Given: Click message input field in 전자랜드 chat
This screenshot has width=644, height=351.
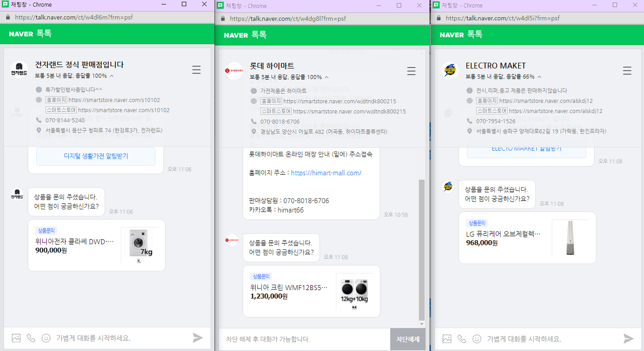Looking at the screenshot, I should (122, 338).
